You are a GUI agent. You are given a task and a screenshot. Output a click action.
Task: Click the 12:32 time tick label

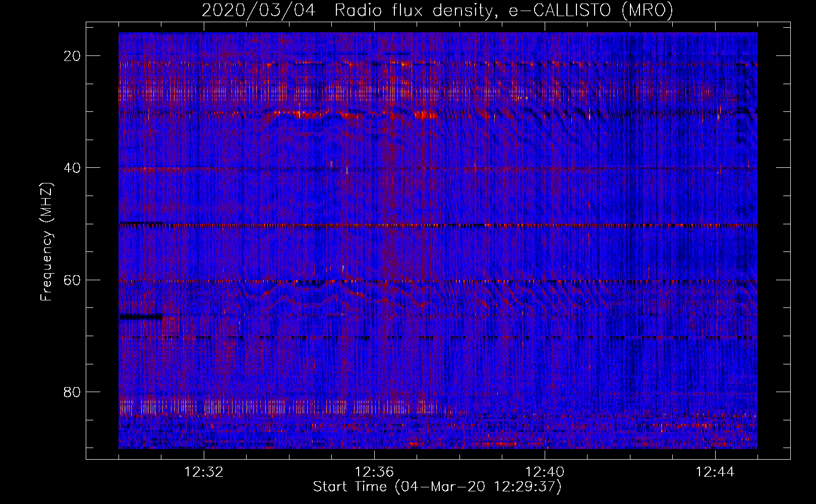[204, 472]
